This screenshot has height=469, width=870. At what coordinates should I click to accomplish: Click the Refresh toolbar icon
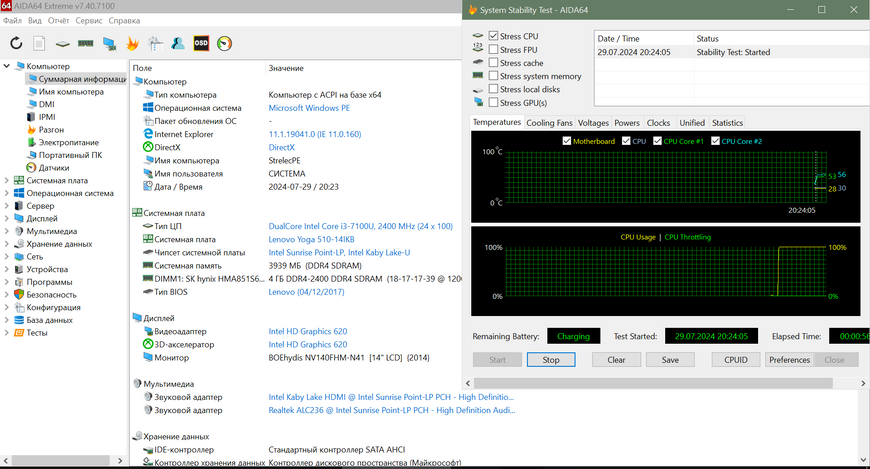[16, 43]
